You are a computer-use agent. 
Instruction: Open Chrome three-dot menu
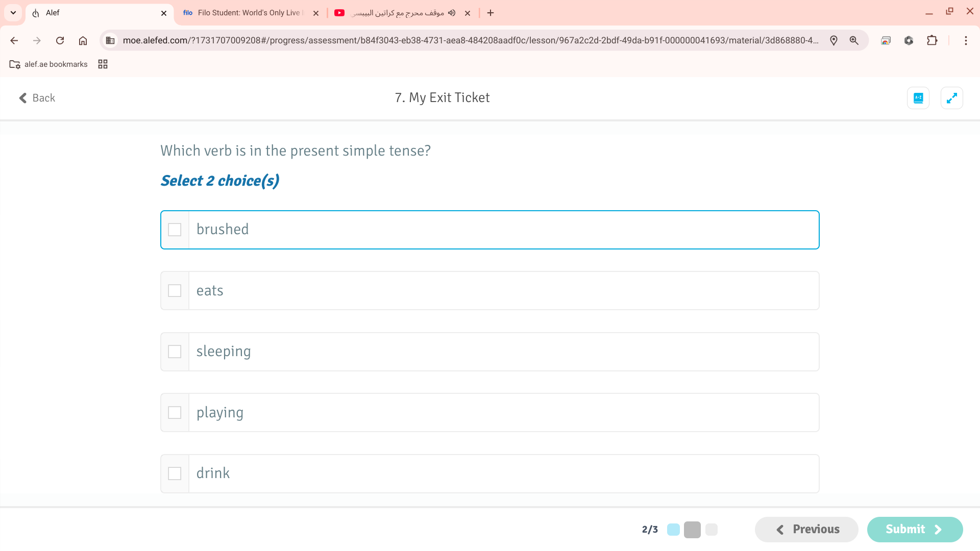coord(966,40)
